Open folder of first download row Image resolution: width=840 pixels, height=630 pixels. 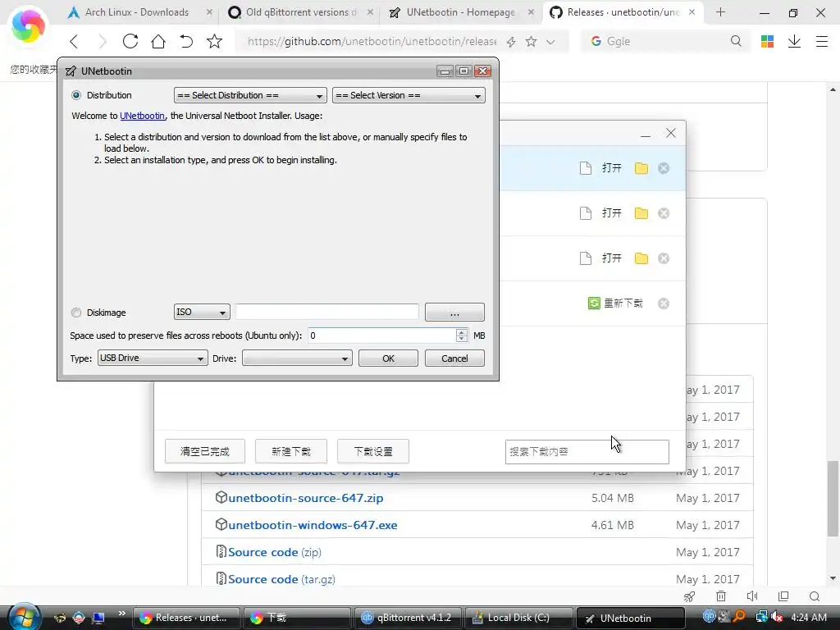(641, 168)
